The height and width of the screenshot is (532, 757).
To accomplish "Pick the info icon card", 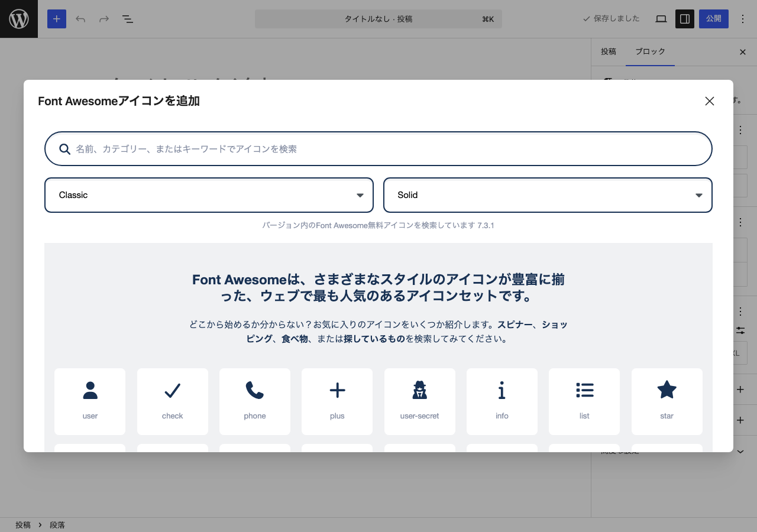I will point(502,401).
